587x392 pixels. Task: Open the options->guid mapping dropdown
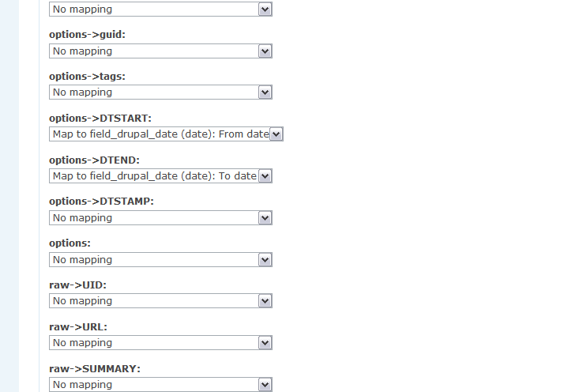(x=160, y=51)
